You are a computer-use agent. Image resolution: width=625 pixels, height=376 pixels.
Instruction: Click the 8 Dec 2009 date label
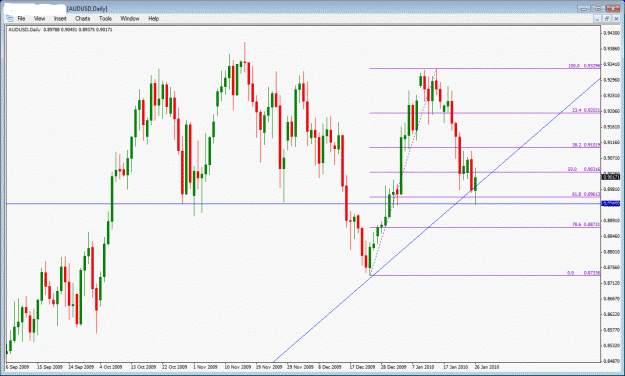(x=330, y=367)
